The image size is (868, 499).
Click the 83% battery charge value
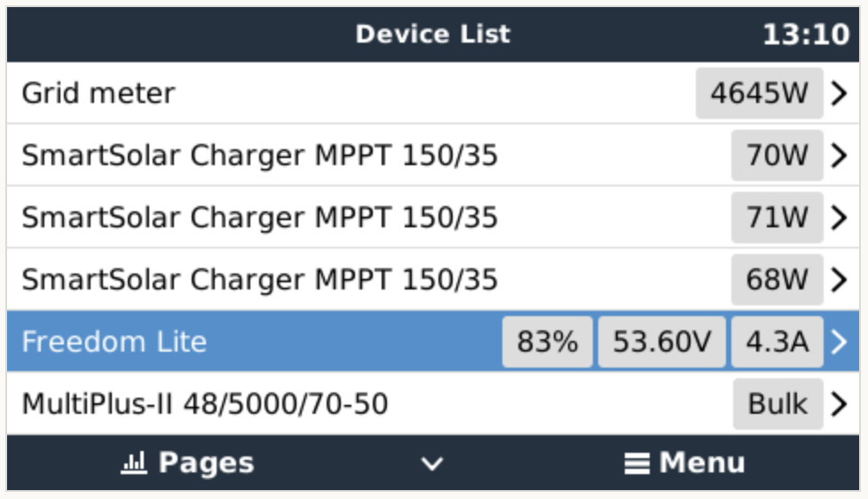[x=547, y=342]
